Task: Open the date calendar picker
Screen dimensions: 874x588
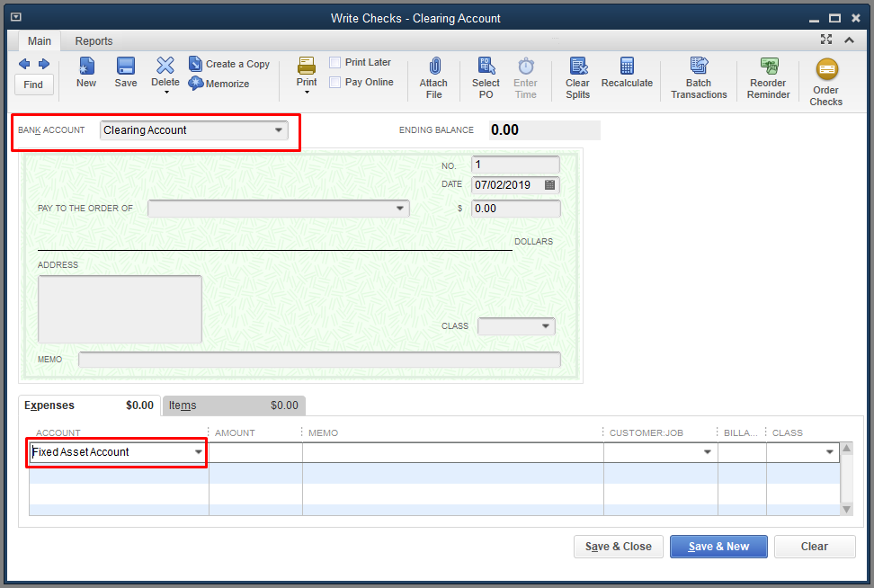Action: coord(549,185)
